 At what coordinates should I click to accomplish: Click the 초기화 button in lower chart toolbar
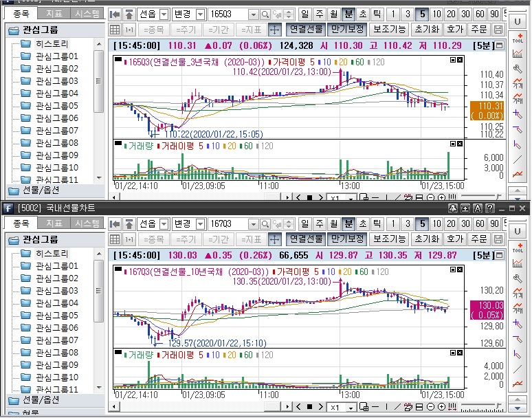(427, 239)
